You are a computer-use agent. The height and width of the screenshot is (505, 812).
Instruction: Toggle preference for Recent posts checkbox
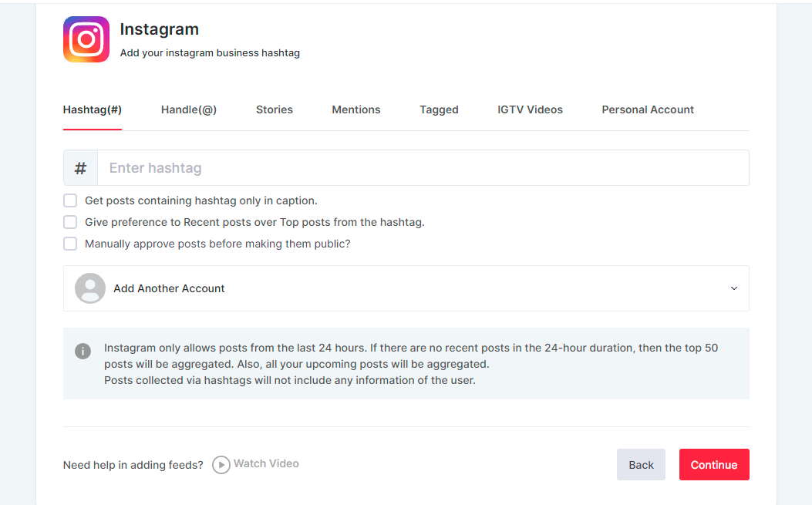tap(70, 222)
